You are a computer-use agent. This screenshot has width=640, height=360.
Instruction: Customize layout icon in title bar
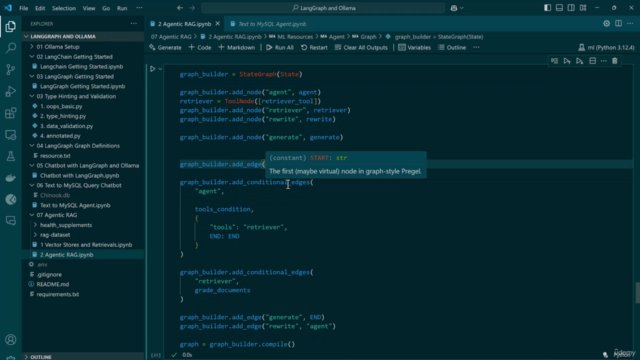tap(583, 8)
